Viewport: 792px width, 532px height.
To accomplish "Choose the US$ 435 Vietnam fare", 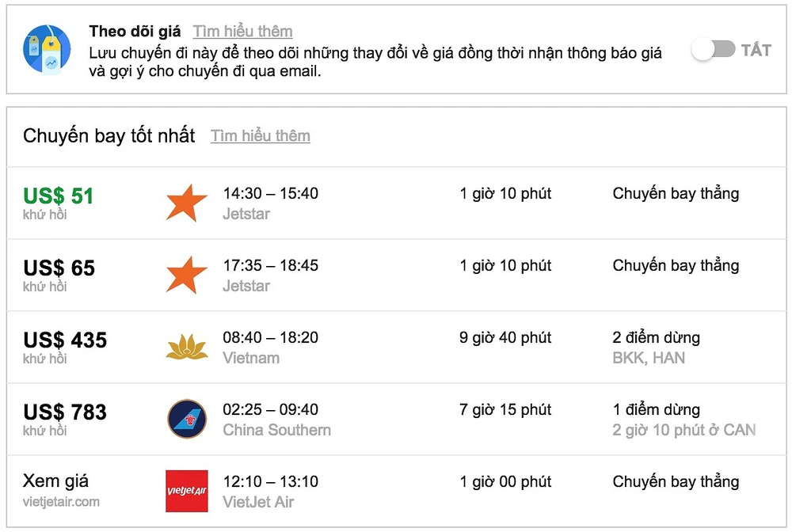I will [65, 340].
